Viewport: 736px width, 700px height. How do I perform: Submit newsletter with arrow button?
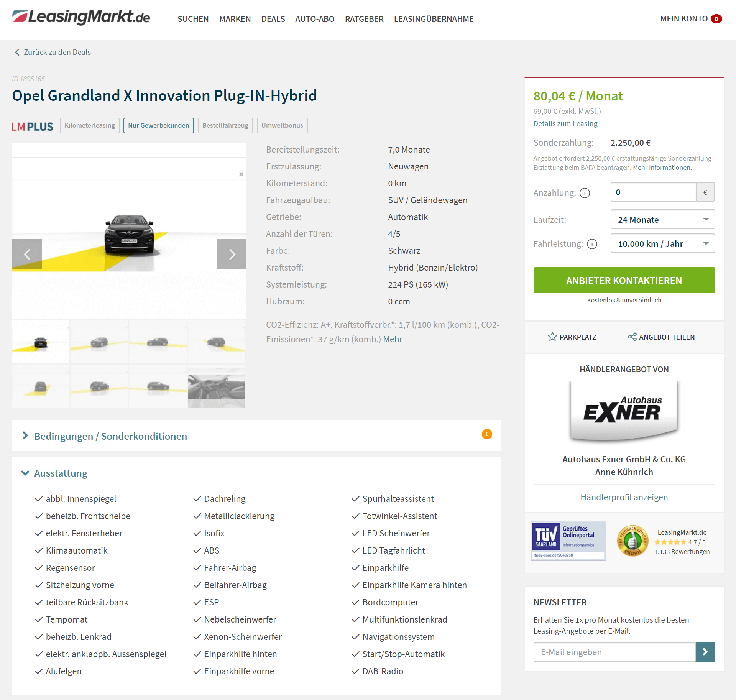(x=705, y=652)
